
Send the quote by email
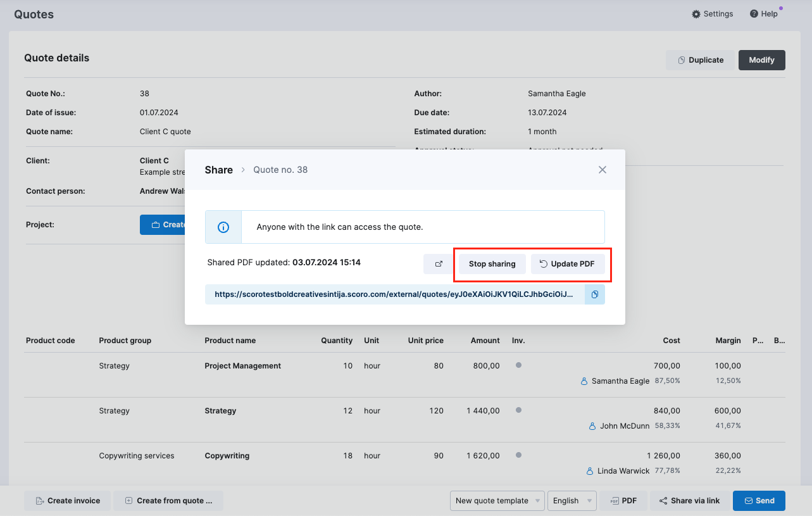(759, 501)
